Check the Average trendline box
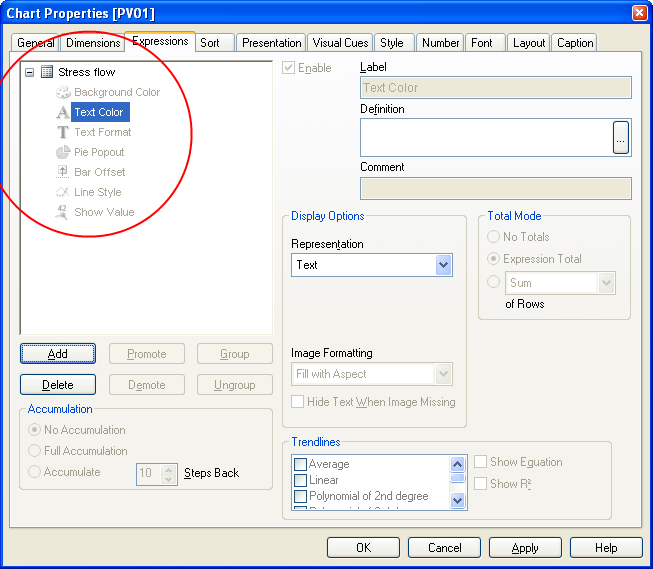The height and width of the screenshot is (569, 653). (300, 464)
